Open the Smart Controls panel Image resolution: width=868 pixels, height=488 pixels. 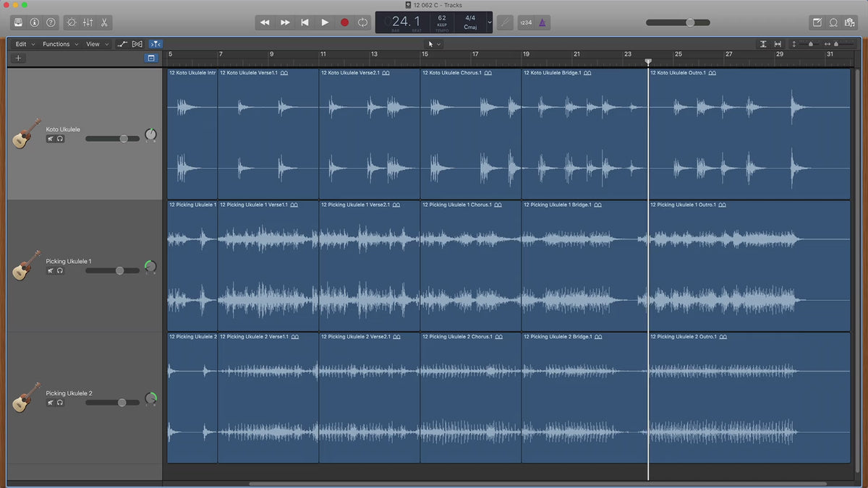tap(71, 22)
